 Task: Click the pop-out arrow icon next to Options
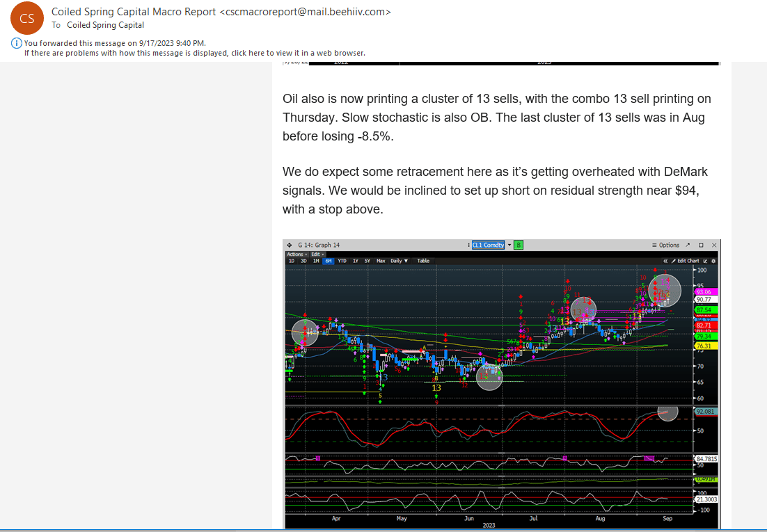click(x=688, y=245)
